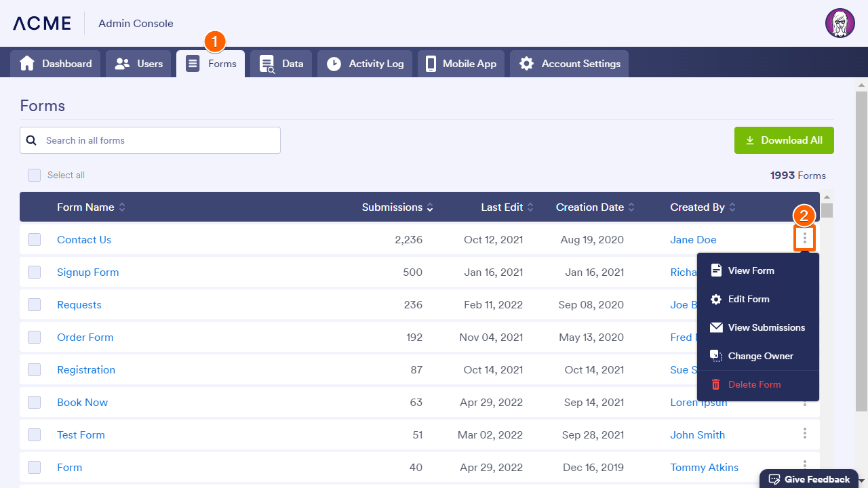Select the Registration row checkbox
The image size is (868, 488).
(x=34, y=370)
